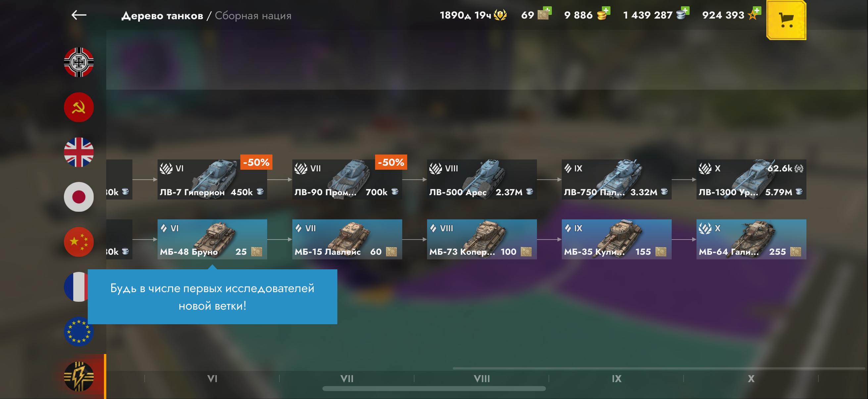Select the ЛВ-500 Арес tier VIII tank
The width and height of the screenshot is (868, 399).
[x=482, y=179]
